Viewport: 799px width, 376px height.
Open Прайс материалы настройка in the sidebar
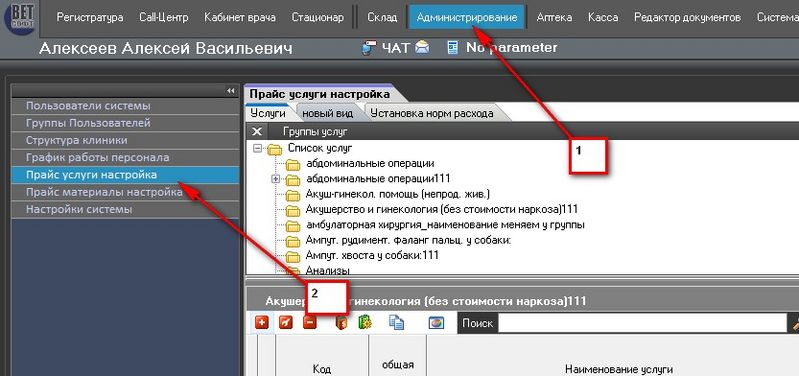tap(125, 192)
